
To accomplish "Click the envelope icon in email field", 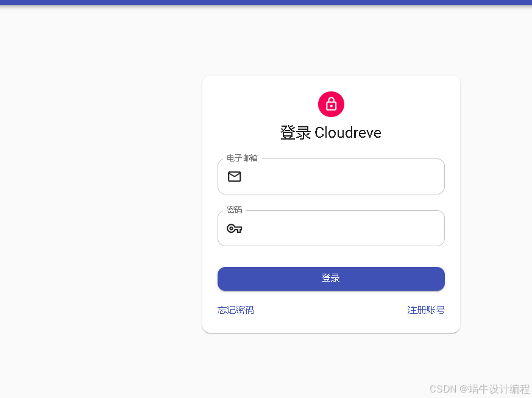I will (234, 176).
